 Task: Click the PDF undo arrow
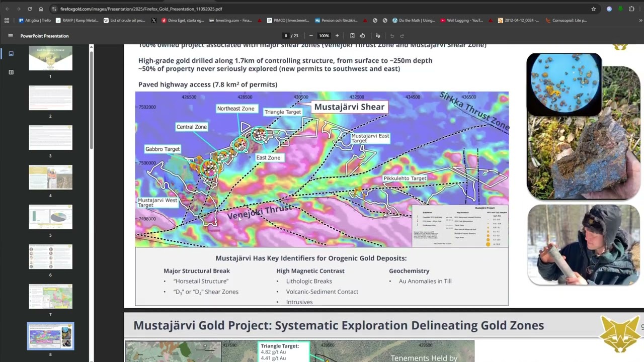click(x=392, y=36)
